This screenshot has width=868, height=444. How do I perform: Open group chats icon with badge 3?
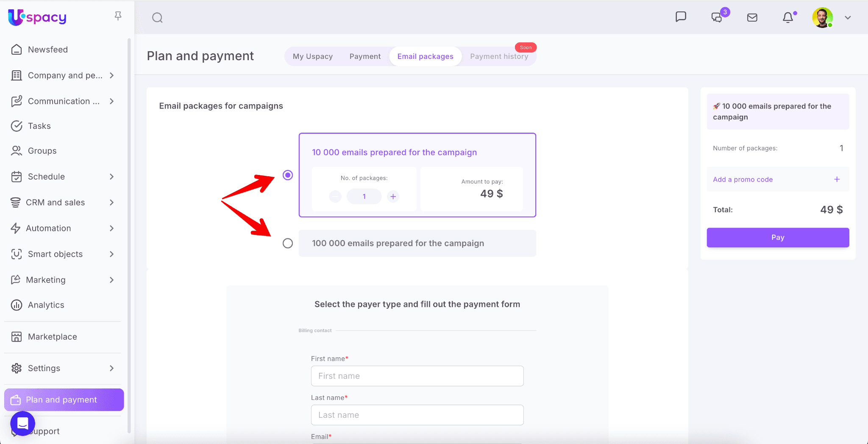pos(717,17)
